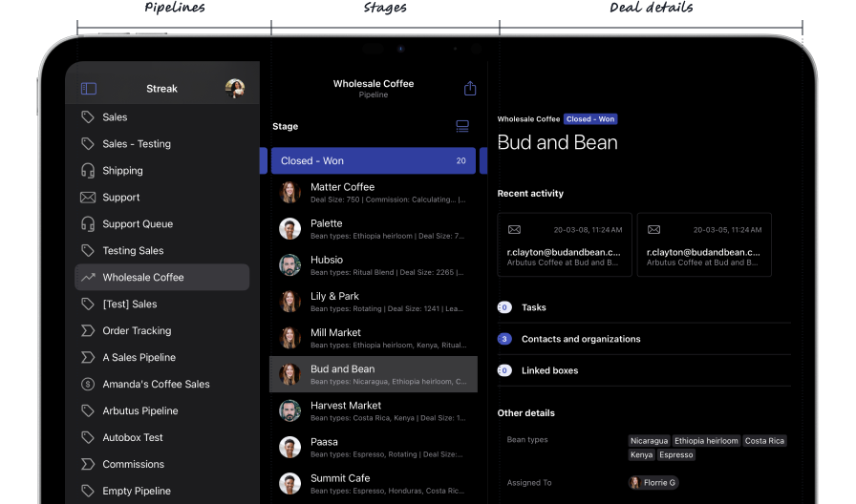856x504 pixels.
Task: Click the Espresso bean tag
Action: 675,455
